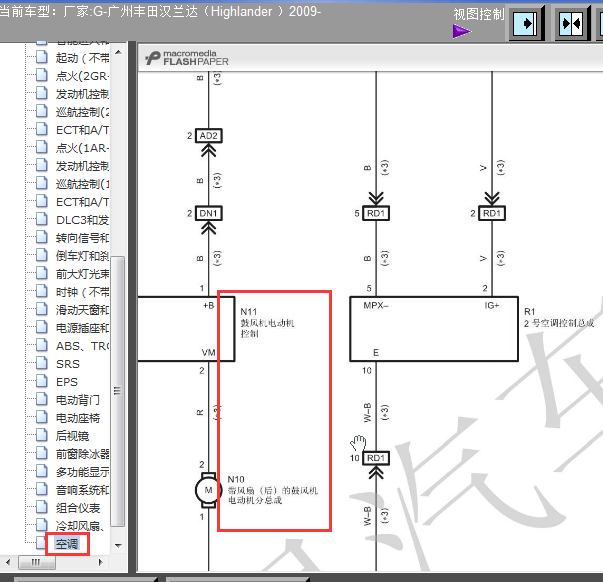The width and height of the screenshot is (603, 582).
Task: Click the page icon next to 后视镜
Action: pyautogui.click(x=42, y=436)
